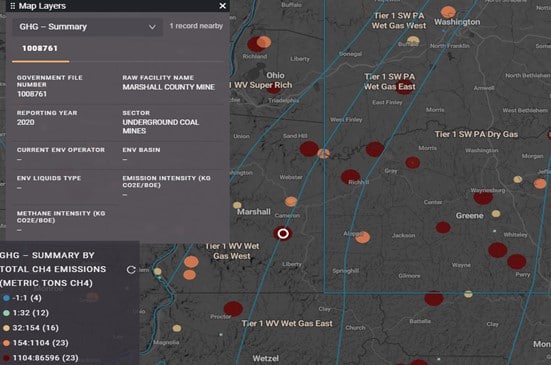This screenshot has width=551, height=365.
Task: Click the MARSHALL COUNTY MINE facility name
Action: point(169,87)
